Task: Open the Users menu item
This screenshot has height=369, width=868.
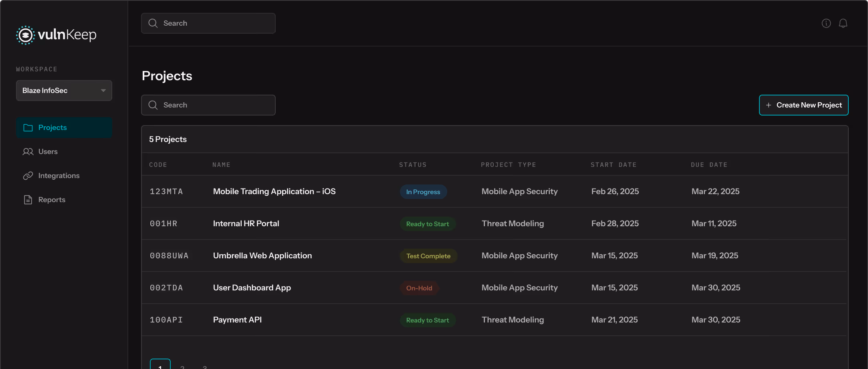Action: point(64,152)
